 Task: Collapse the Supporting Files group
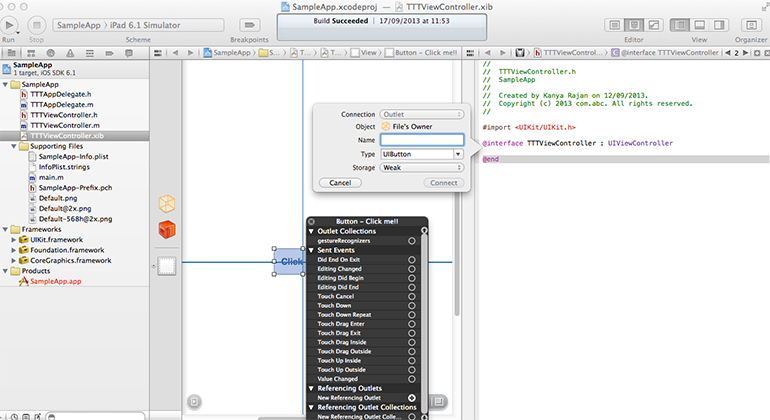[14, 146]
